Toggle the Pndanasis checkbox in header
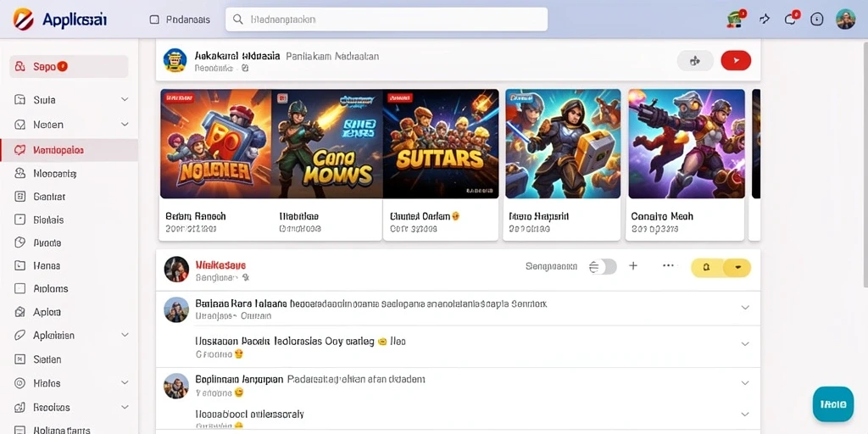The image size is (868, 434). pos(154,19)
